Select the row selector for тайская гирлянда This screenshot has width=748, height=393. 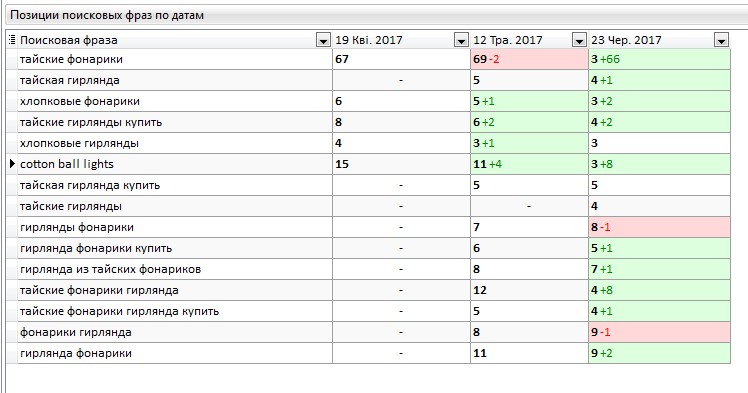coord(12,80)
